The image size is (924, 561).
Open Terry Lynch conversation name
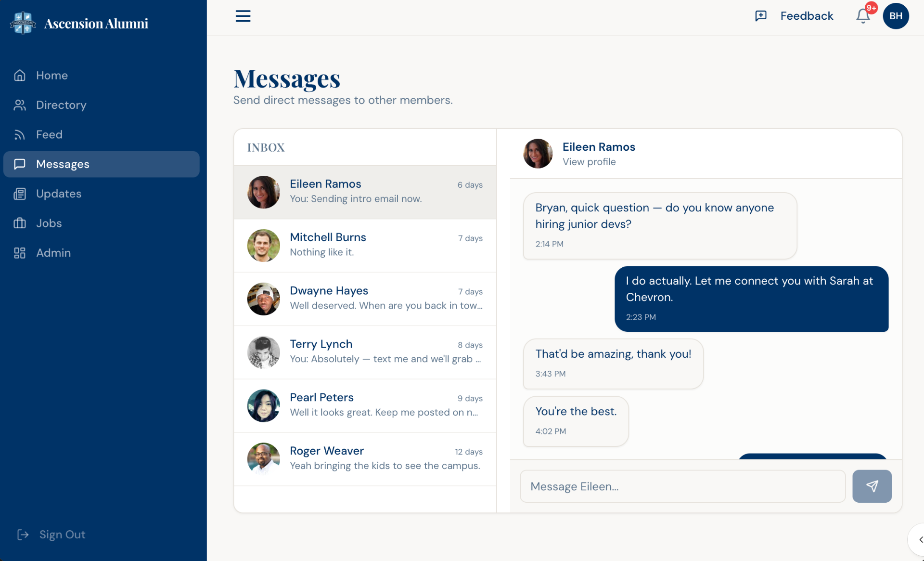click(x=321, y=344)
